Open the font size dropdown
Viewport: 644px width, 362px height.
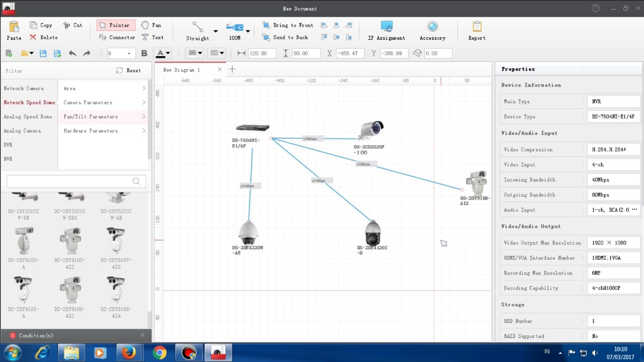click(129, 53)
